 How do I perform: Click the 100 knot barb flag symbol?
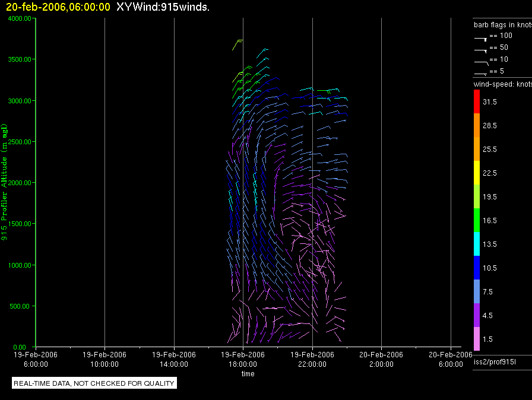(x=480, y=39)
